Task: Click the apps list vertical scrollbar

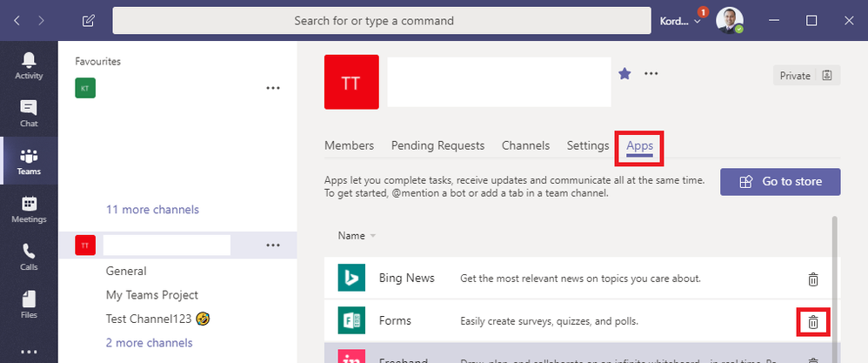Action: point(834,289)
